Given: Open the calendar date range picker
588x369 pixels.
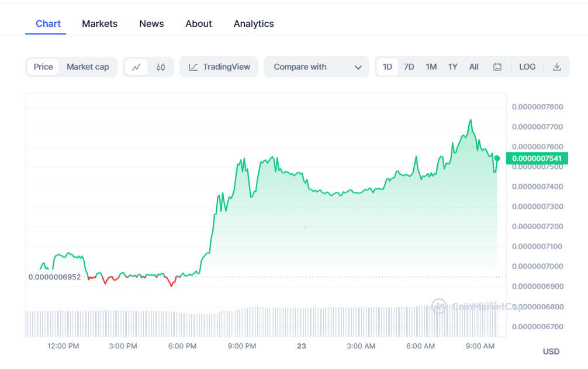Looking at the screenshot, I should click(x=497, y=67).
